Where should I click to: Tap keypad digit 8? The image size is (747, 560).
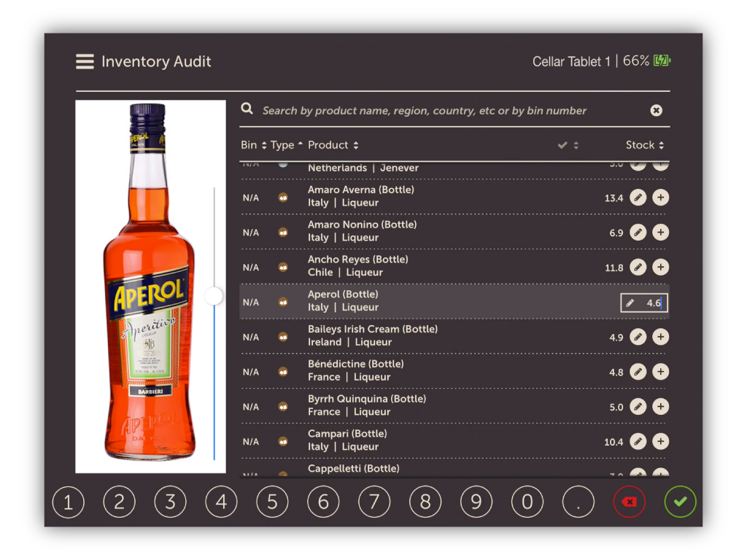425,502
